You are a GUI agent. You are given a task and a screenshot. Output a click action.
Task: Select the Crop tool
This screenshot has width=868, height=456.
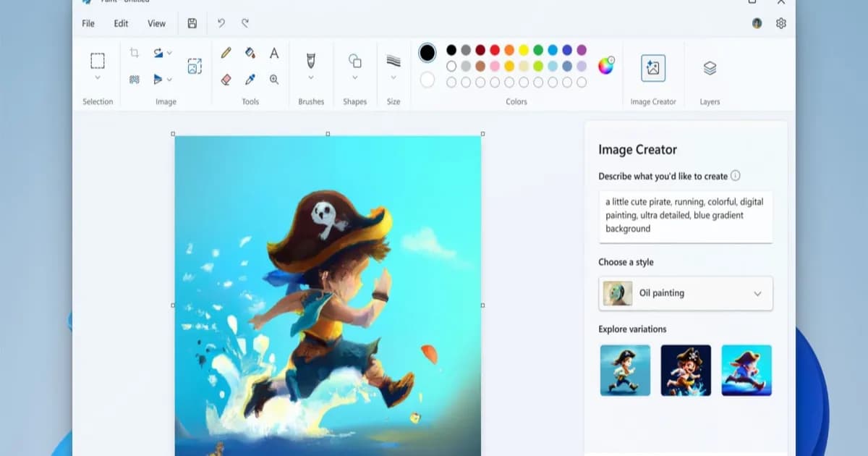(x=134, y=53)
